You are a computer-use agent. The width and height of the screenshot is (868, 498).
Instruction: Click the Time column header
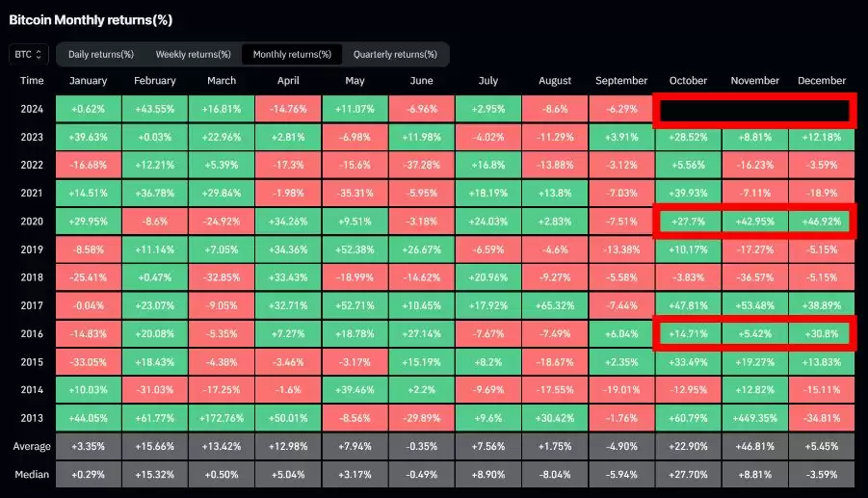pos(32,81)
